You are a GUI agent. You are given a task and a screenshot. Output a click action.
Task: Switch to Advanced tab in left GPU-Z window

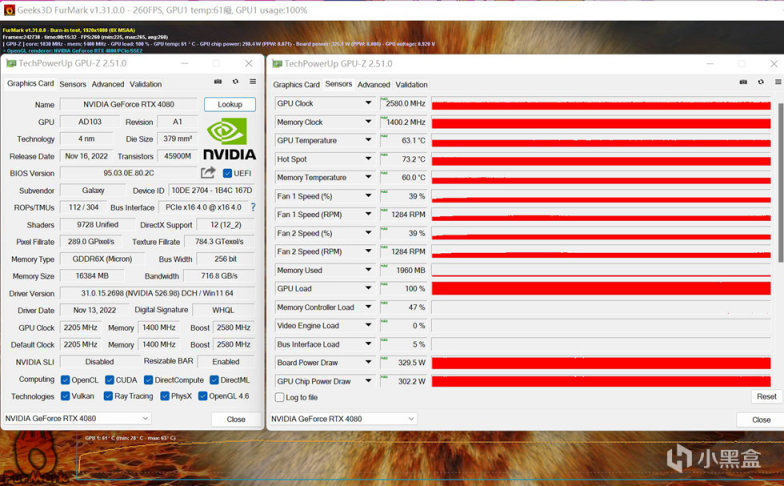108,84
